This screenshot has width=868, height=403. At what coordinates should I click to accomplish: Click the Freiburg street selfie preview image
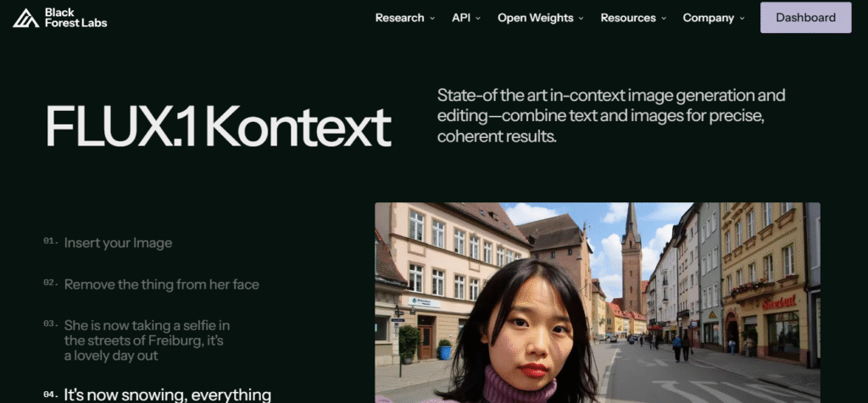[598, 302]
